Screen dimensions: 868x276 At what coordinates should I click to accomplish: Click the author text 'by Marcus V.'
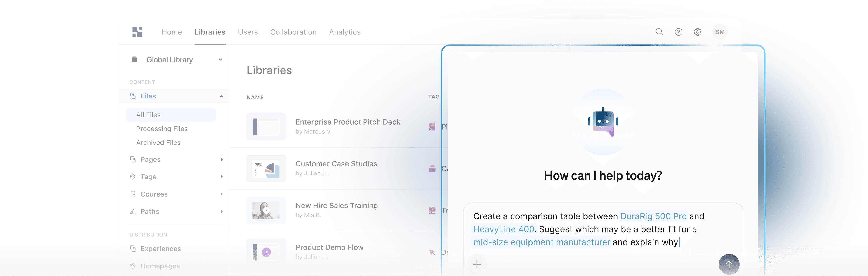click(x=313, y=132)
